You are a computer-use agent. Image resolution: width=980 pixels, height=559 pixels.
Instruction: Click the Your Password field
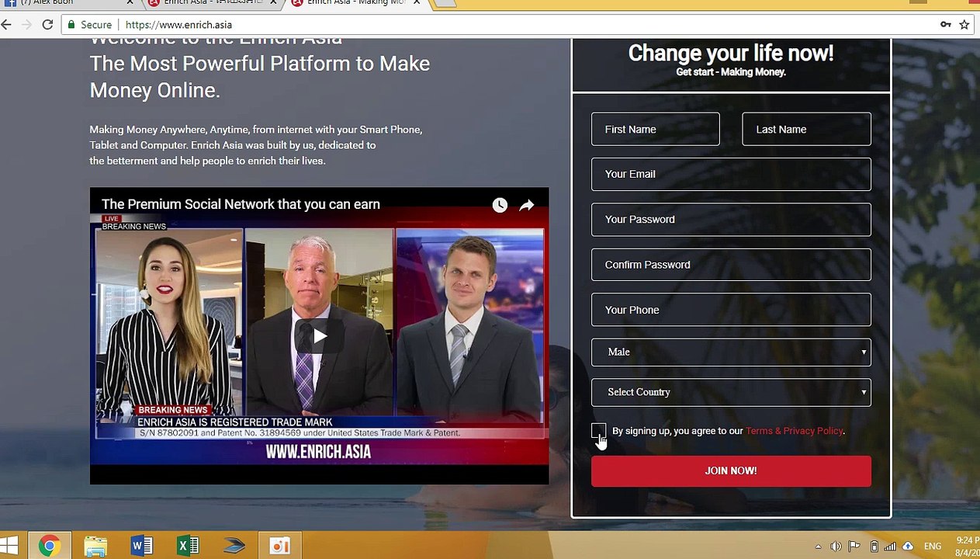(731, 219)
